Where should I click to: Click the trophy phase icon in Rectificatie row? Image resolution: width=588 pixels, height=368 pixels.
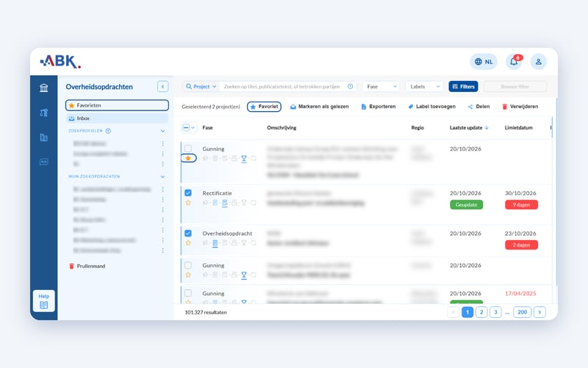[x=244, y=203]
